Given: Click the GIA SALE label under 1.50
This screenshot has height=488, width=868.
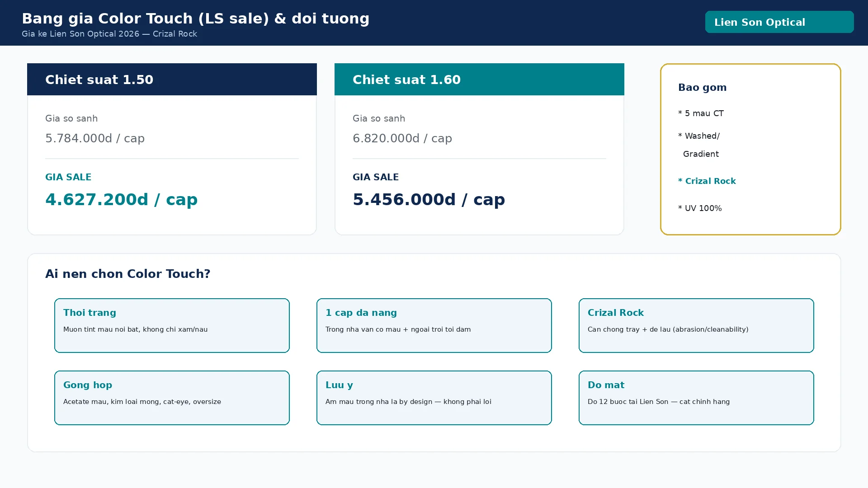Looking at the screenshot, I should click(x=68, y=177).
